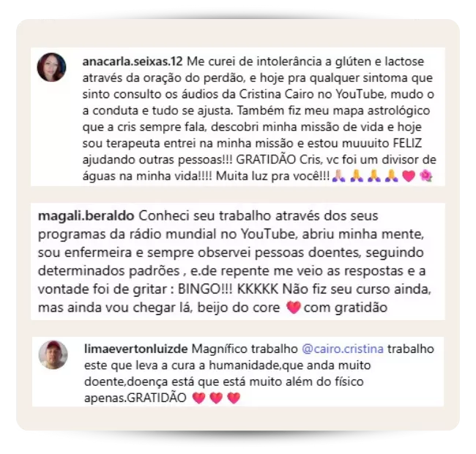Image resolution: width=476 pixels, height=454 pixels.
Task: Open limaevertonluizde profile picture
Action: [x=53, y=354]
